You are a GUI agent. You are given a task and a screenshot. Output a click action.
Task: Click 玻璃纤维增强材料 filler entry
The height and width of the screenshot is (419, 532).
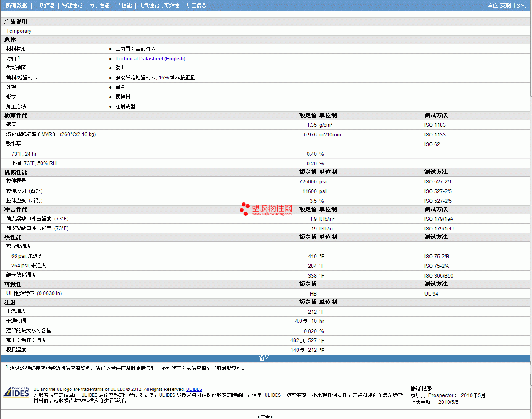pos(155,78)
